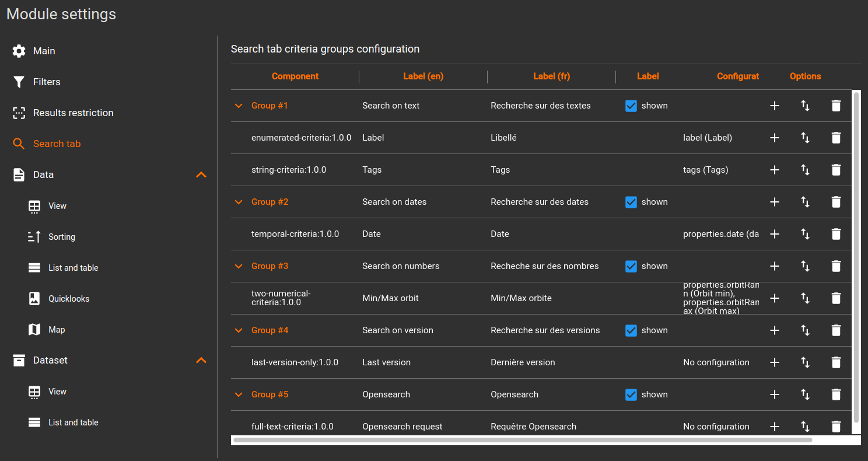This screenshot has height=461, width=868.
Task: Click the add icon in temporal-criteria row
Action: [775, 234]
